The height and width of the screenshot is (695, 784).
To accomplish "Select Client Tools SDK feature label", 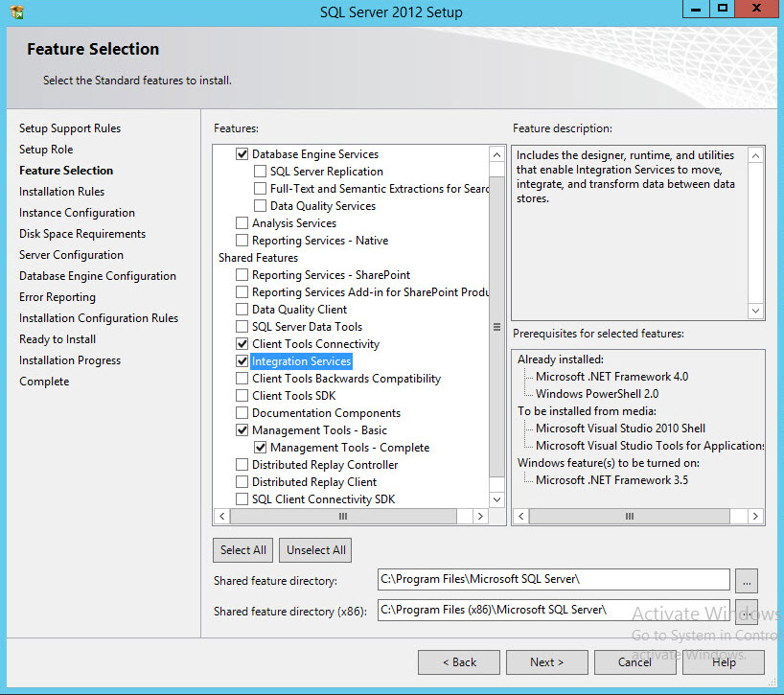I will click(294, 396).
